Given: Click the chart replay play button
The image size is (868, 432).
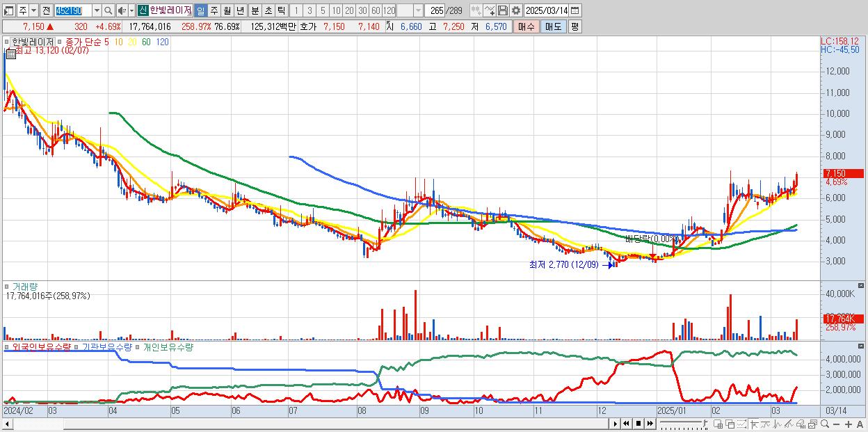Looking at the screenshot, I should click(615, 424).
